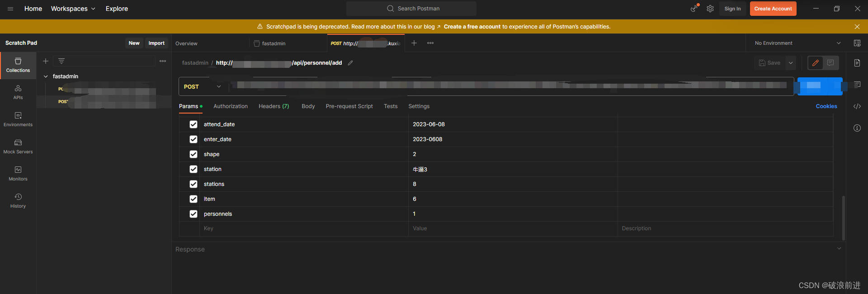
Task: Click the Create Account button
Action: click(x=773, y=9)
